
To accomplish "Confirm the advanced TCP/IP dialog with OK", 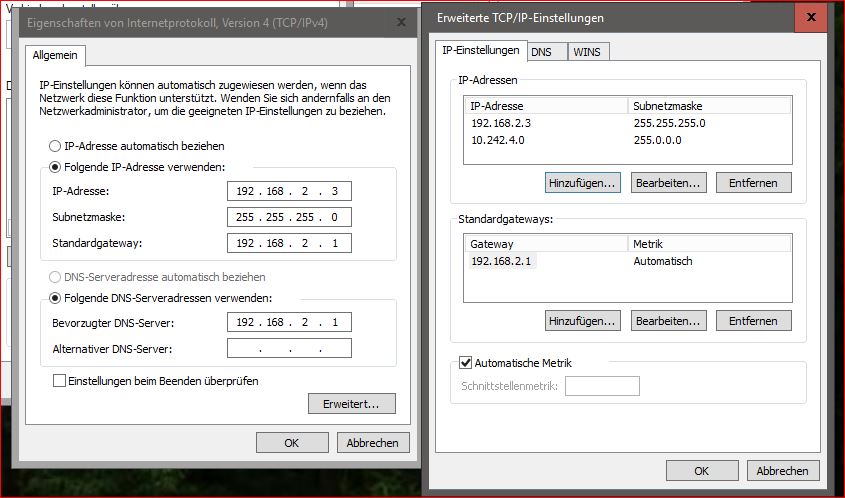I will tap(701, 471).
